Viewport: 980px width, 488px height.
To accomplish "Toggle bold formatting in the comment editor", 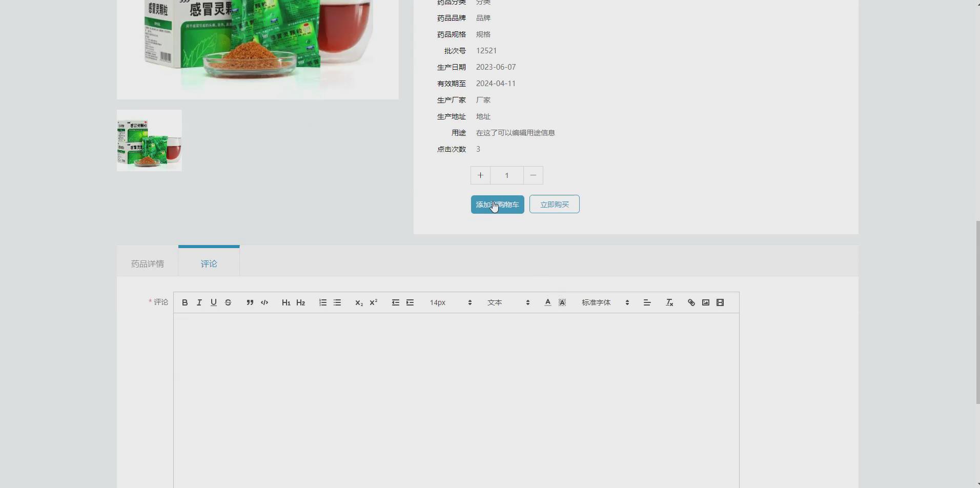I will point(185,302).
